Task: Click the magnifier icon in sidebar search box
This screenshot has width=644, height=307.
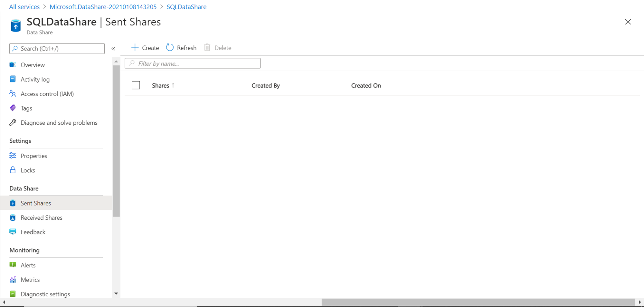Action: [15, 48]
